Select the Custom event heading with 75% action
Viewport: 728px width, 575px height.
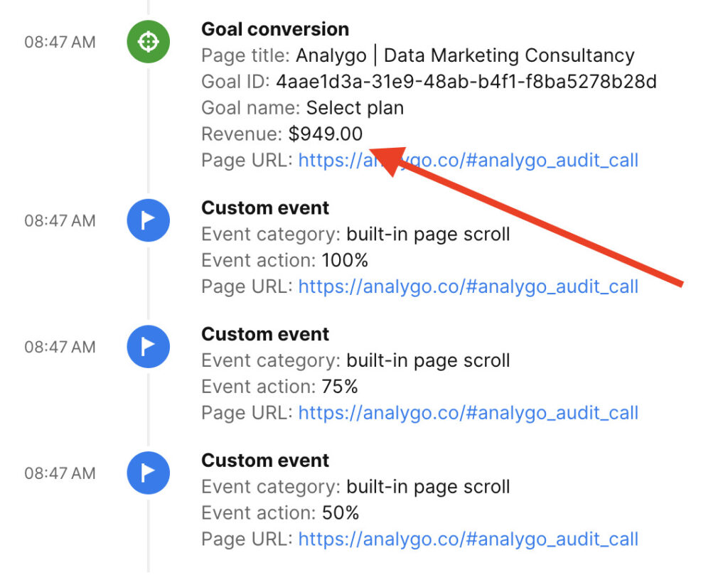pyautogui.click(x=265, y=334)
